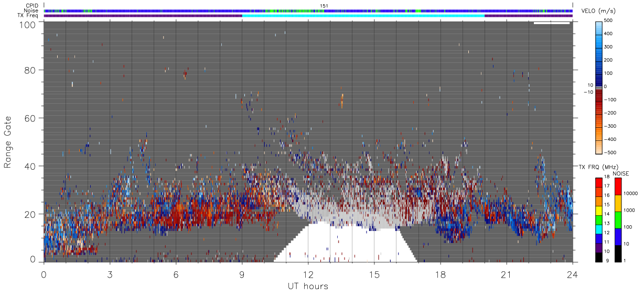Screen dimensions: 644x297
Task: Click the "80" range gate axis label
Action: [30, 70]
